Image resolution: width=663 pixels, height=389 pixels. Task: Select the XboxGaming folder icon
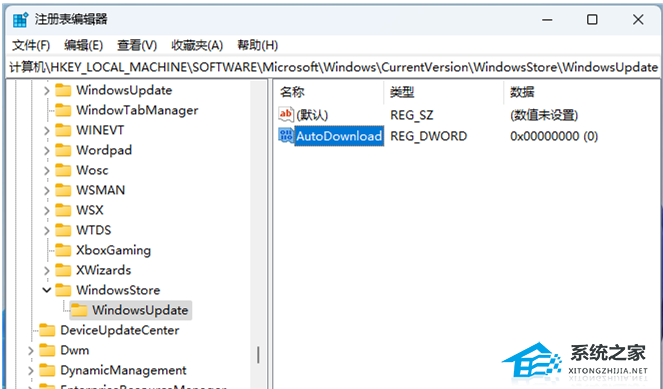click(x=63, y=250)
